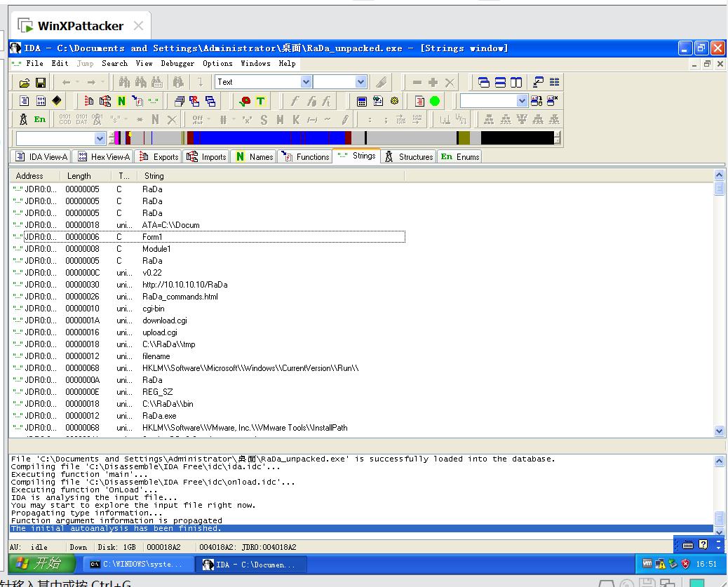Viewport: 728px width, 587px height.
Task: Sort by the Address column header
Action: pyautogui.click(x=35, y=176)
